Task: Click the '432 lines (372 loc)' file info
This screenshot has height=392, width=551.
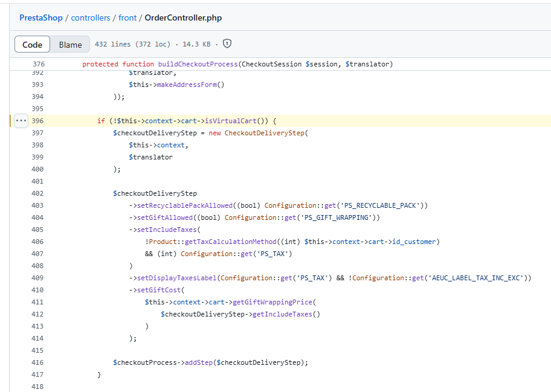Action: pyautogui.click(x=132, y=44)
